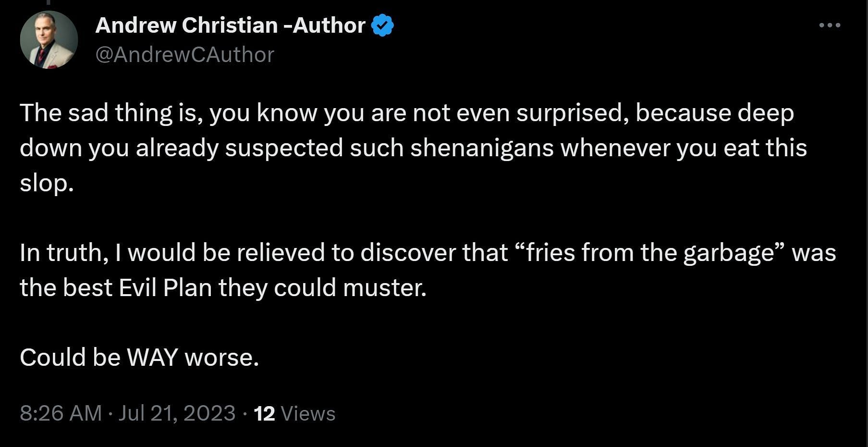868x447 pixels.
Task: Click the word 'suspected' in the tweet
Action: point(284,148)
